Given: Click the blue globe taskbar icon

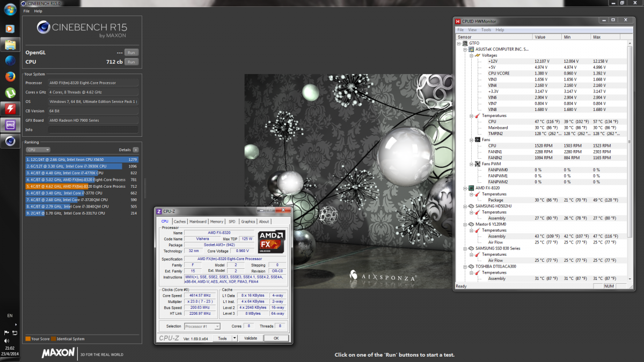Looking at the screenshot, I should [10, 61].
